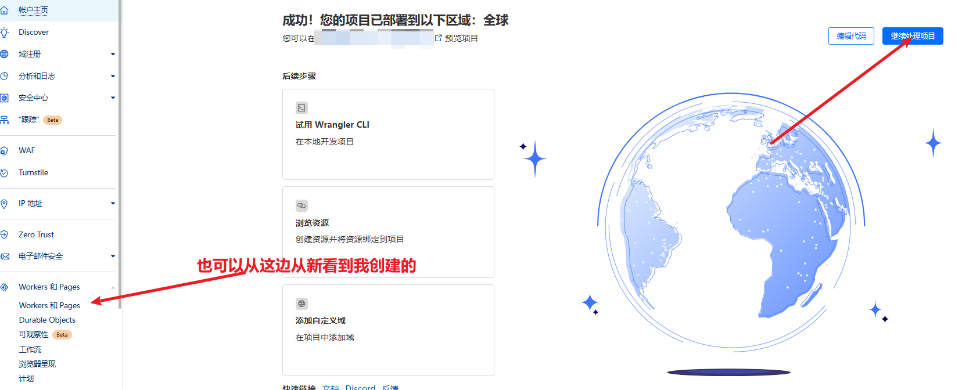Screen dimensions: 980x390
Task: Click the link icon in 浏览资源 card
Action: tap(301, 205)
